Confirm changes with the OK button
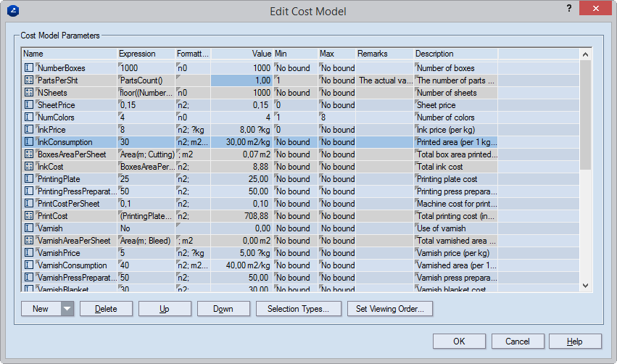Image resolution: width=617 pixels, height=364 pixels. pos(459,342)
